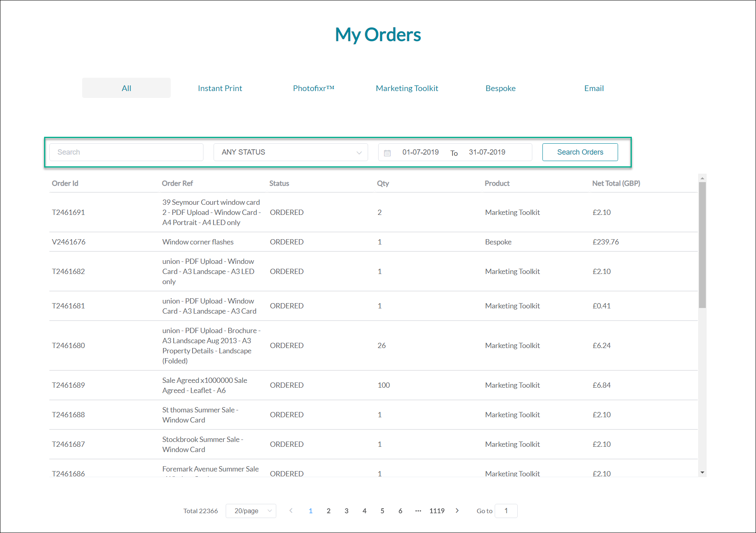Show the Email orders tab
The width and height of the screenshot is (756, 533).
click(594, 88)
